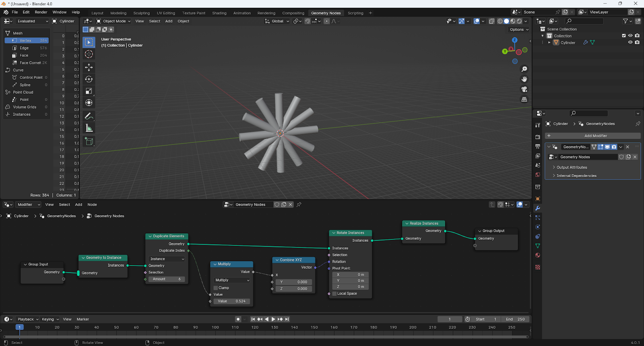The width and height of the screenshot is (644, 346).
Task: Select the Cursor tool in viewport toolbar
Action: click(89, 54)
